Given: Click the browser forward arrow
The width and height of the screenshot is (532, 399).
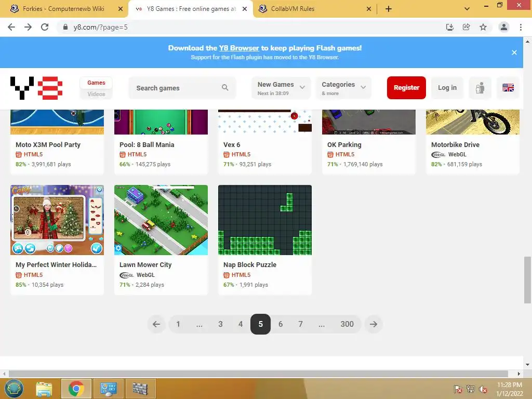Looking at the screenshot, I should coord(28,27).
